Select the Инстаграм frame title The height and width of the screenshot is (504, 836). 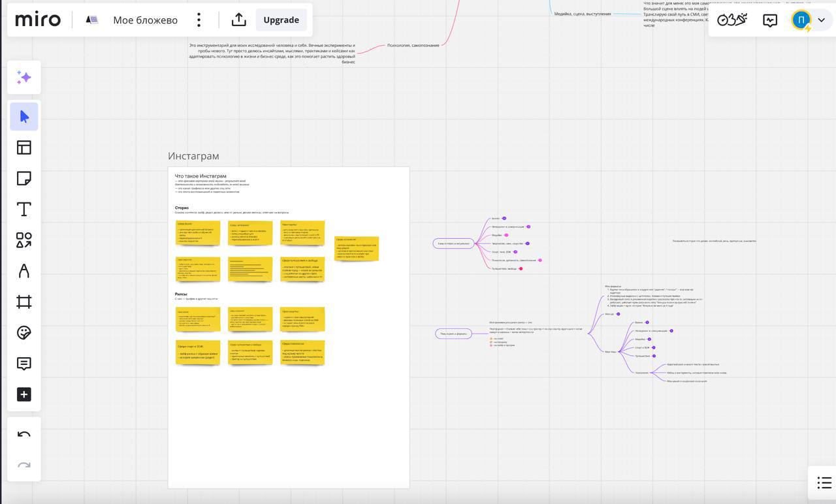[x=193, y=156]
